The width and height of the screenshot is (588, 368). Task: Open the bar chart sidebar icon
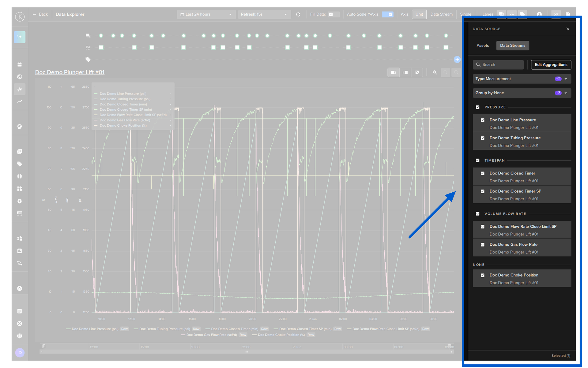[x=20, y=251]
